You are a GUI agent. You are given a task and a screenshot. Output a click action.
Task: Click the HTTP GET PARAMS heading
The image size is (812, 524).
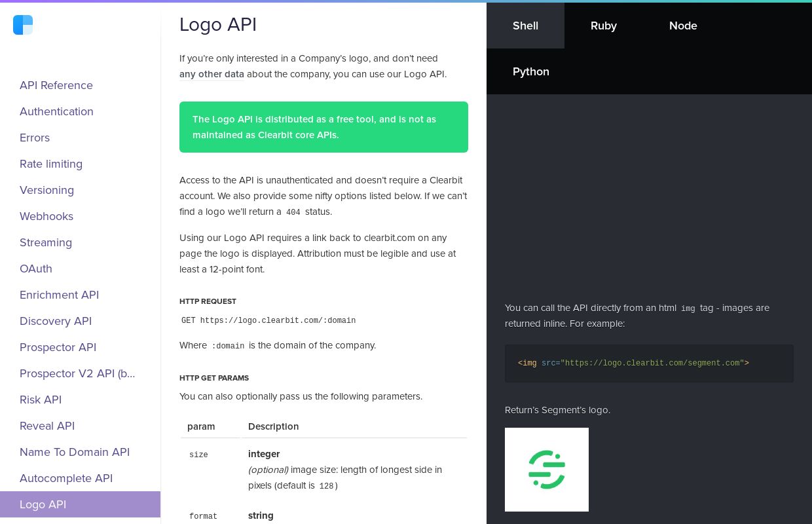214,378
